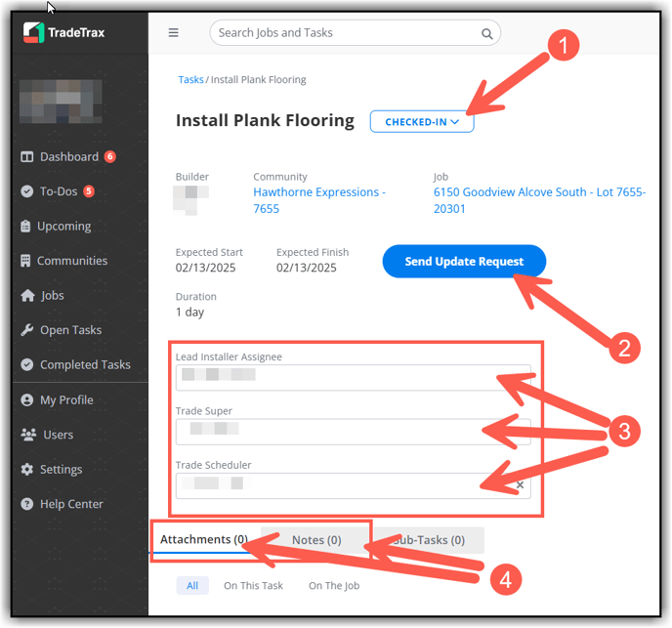
Task: Click the To-Dos checkmark icon
Action: click(x=27, y=191)
